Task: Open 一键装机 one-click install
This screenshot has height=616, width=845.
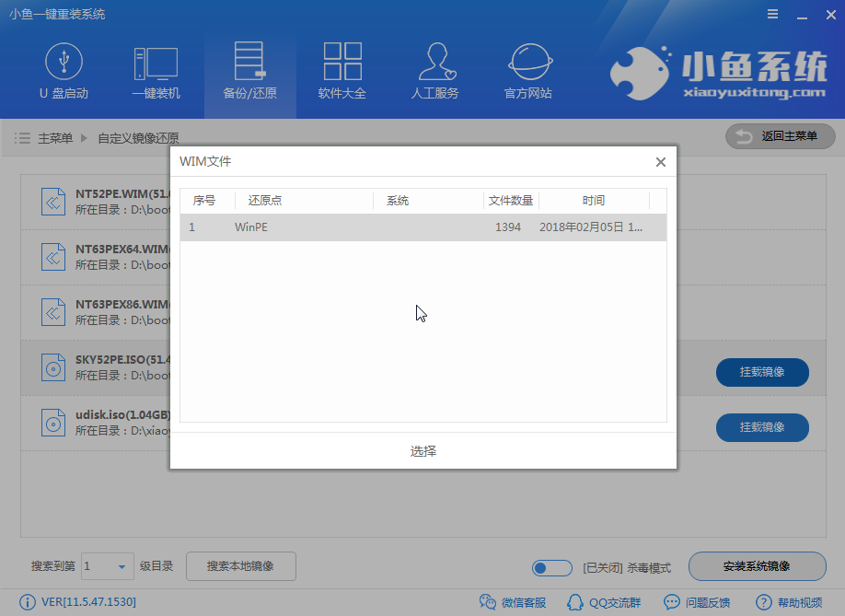Action: point(156,72)
